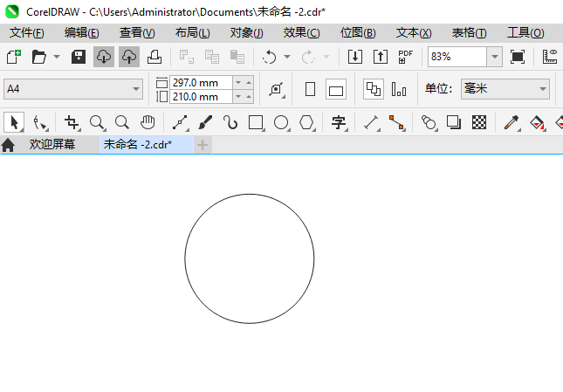Select the Interactive fill bucket tool
This screenshot has height=392, width=563.
[537, 123]
